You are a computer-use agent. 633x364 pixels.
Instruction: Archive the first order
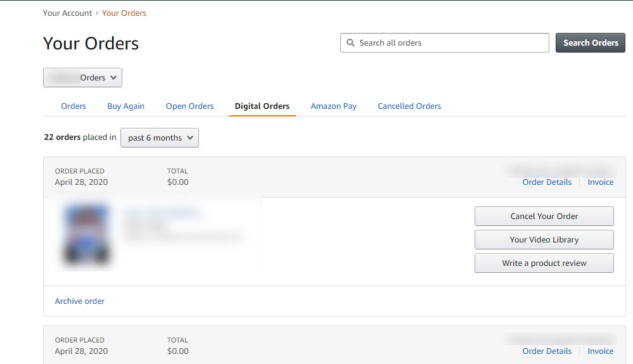click(80, 301)
